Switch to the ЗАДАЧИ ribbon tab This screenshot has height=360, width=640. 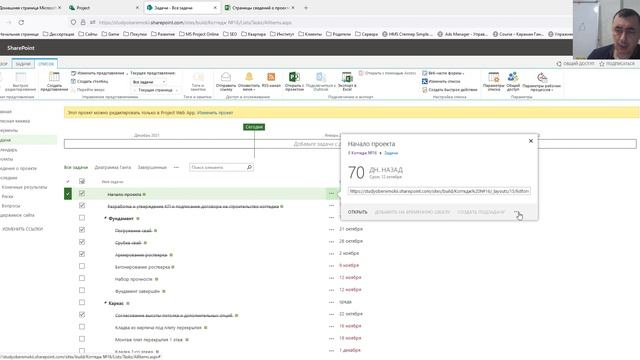[23, 64]
